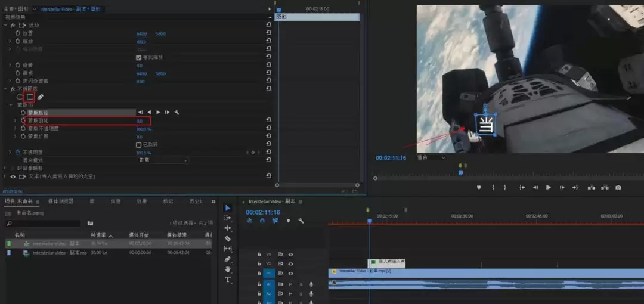Go to In point in Program monitor
The width and height of the screenshot is (644, 304).
(x=522, y=187)
